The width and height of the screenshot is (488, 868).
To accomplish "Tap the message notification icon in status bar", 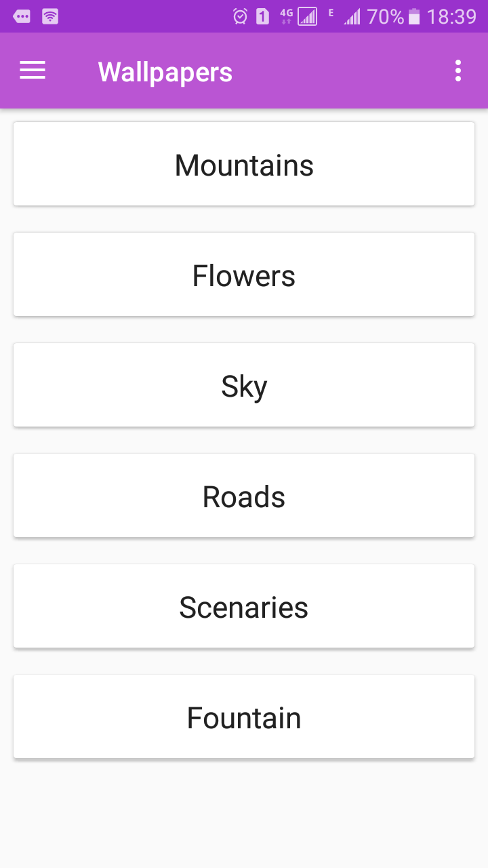I will [22, 16].
